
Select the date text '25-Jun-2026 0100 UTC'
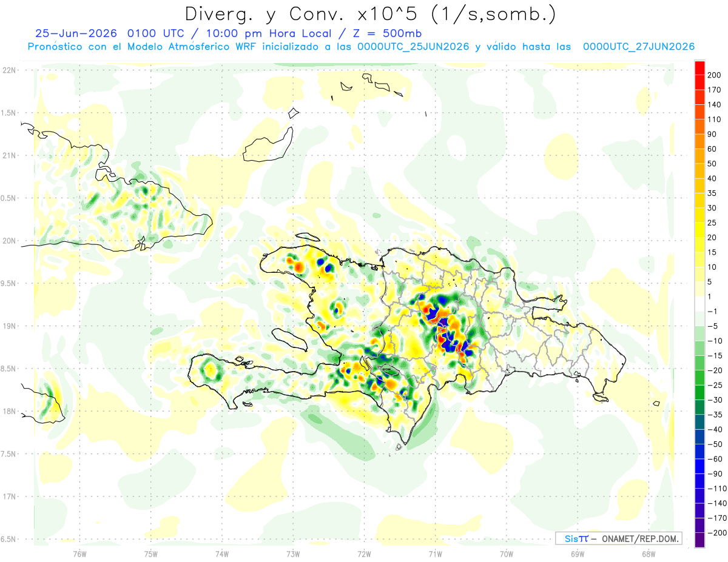click(110, 33)
